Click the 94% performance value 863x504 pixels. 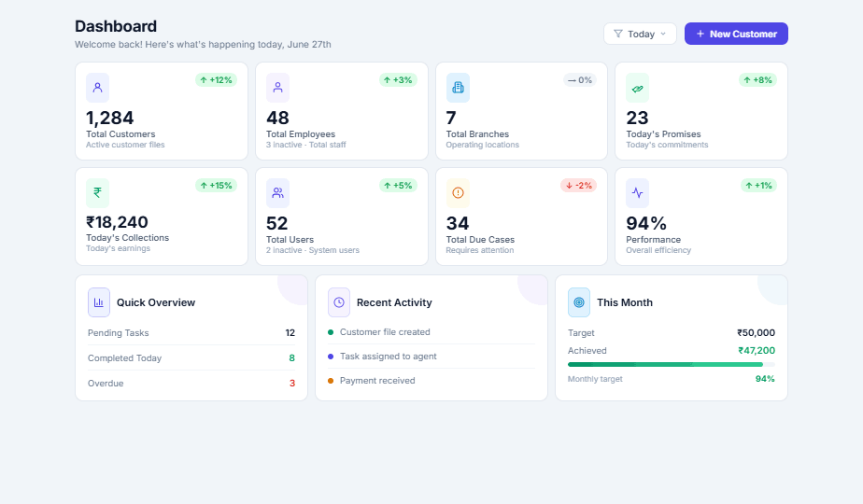(x=646, y=223)
